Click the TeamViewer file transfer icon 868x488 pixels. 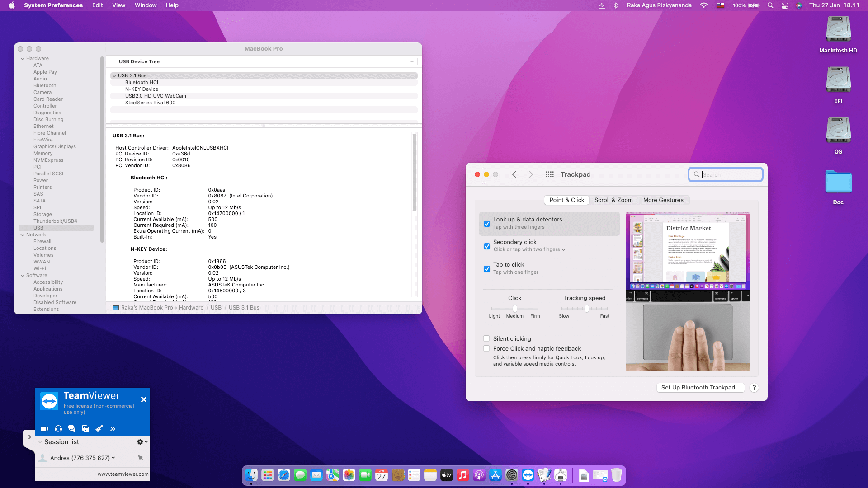(x=85, y=429)
